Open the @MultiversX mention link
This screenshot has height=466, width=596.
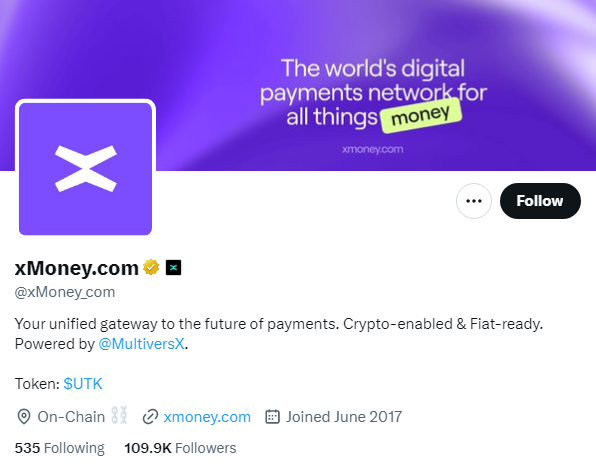click(141, 344)
